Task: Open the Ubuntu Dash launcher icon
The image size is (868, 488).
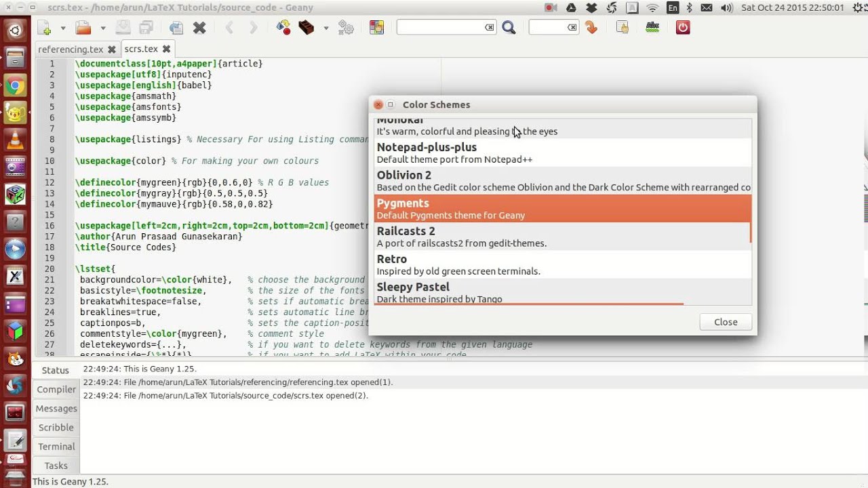Action: (15, 30)
